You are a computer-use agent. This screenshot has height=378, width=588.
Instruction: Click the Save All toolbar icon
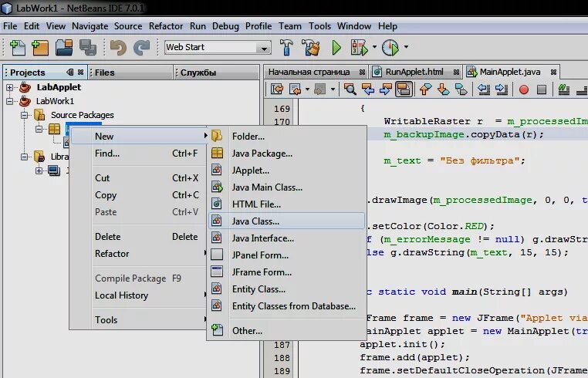88,48
